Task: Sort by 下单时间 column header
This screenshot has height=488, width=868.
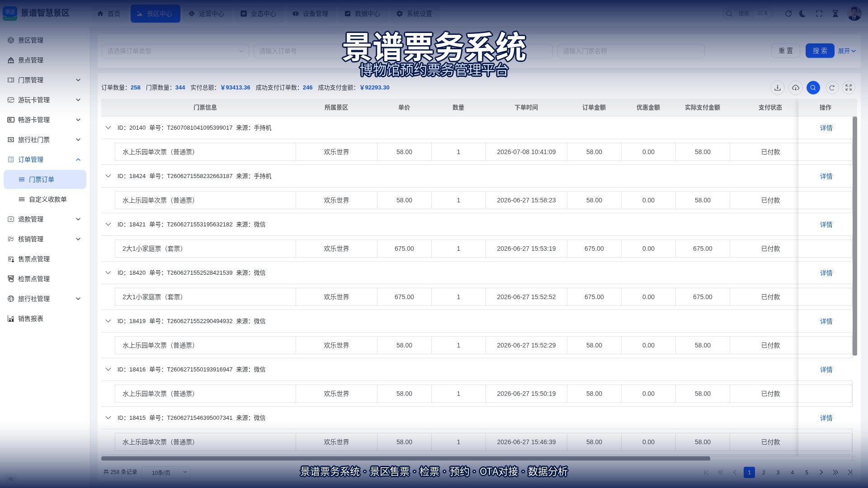Action: pyautogui.click(x=526, y=108)
